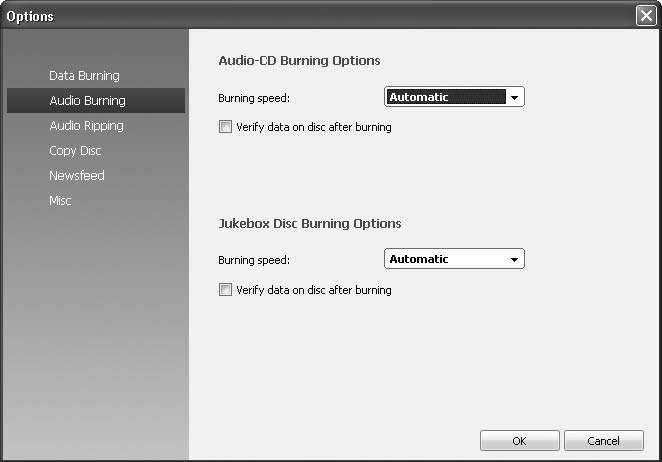Open the Newsfeed options category
Viewport: 662px width, 462px height.
tap(77, 176)
